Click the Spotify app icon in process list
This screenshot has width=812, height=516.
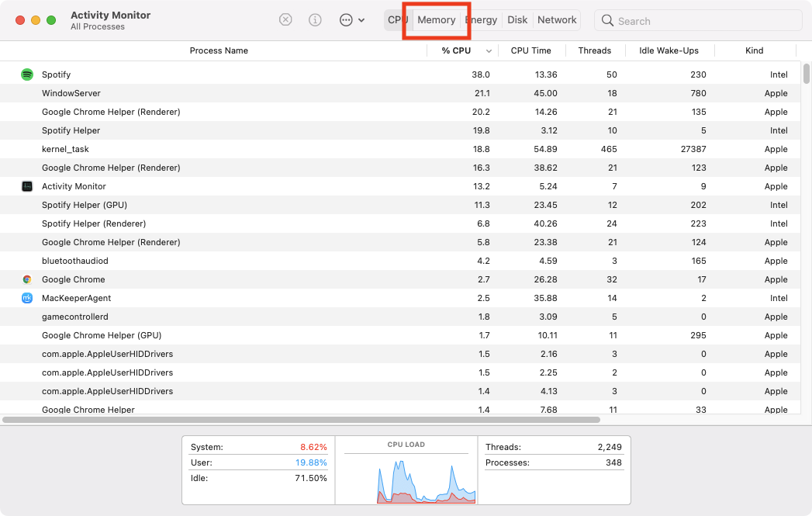[x=27, y=74]
